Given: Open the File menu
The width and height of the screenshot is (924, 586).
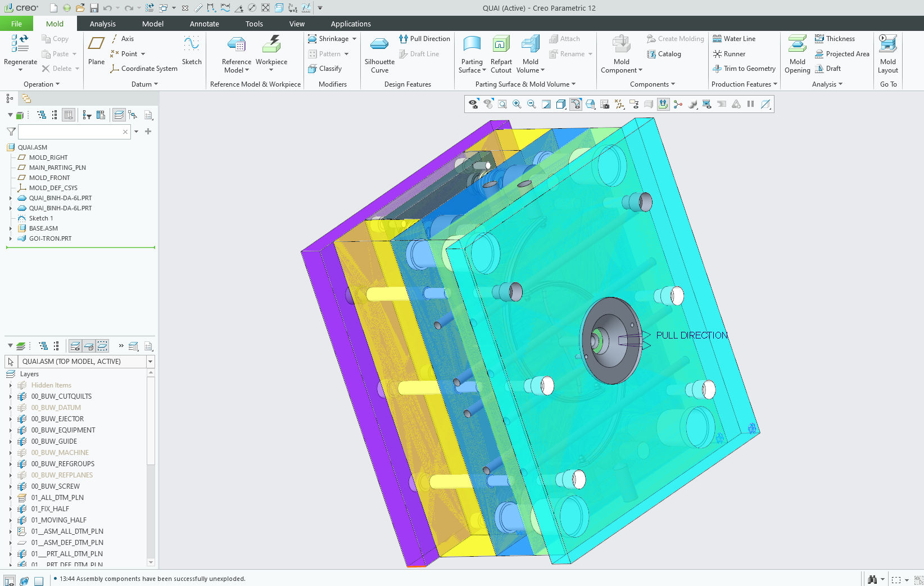Looking at the screenshot, I should (16, 24).
